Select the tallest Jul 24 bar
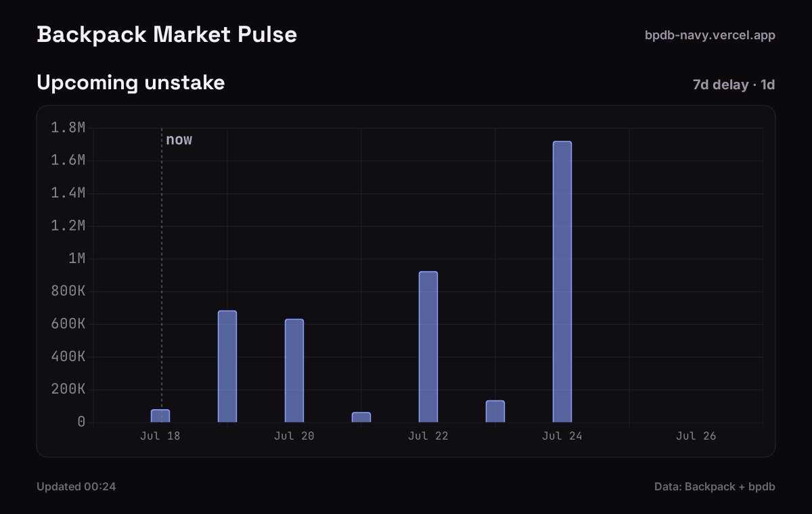The image size is (812, 514). (562, 282)
